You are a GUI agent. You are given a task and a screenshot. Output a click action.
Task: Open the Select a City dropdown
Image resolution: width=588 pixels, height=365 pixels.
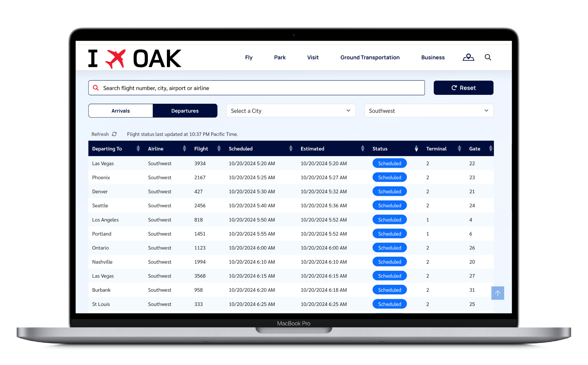291,111
